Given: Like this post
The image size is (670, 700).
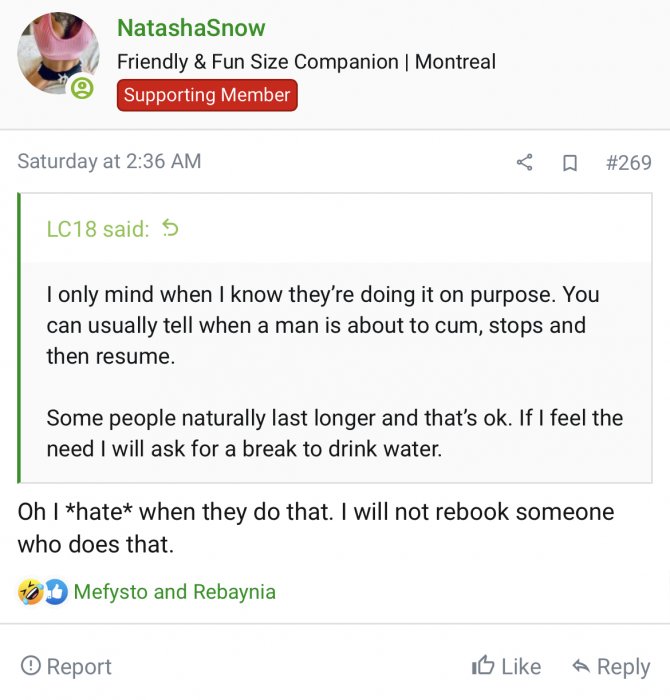Looking at the screenshot, I should (x=506, y=666).
